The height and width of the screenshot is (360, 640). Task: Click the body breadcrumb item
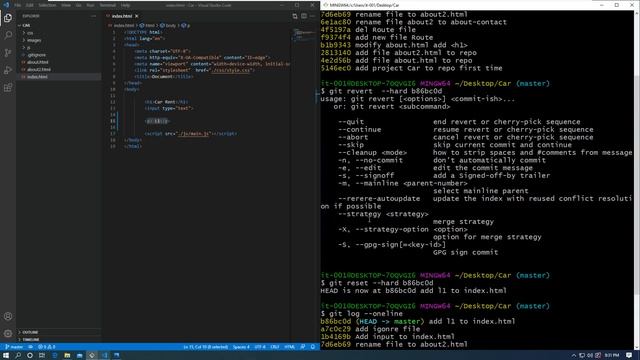tap(169, 25)
